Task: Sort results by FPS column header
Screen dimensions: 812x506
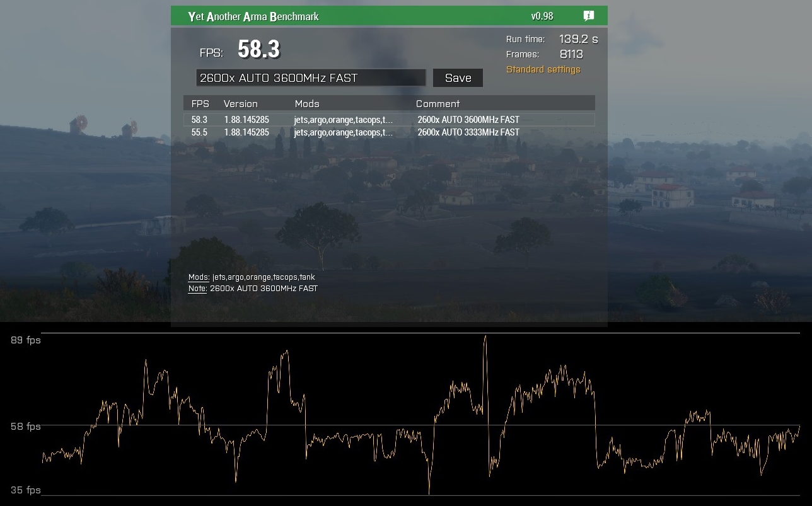Action: (200, 103)
